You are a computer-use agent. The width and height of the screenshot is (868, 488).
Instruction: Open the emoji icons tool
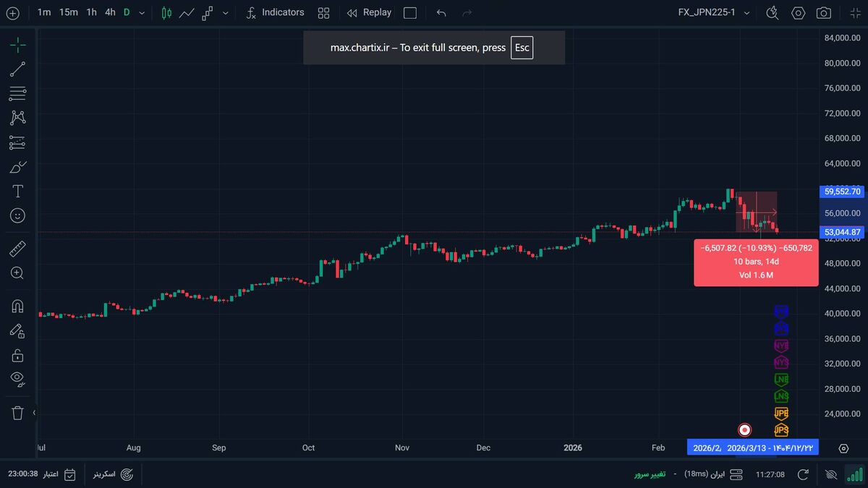click(x=18, y=215)
